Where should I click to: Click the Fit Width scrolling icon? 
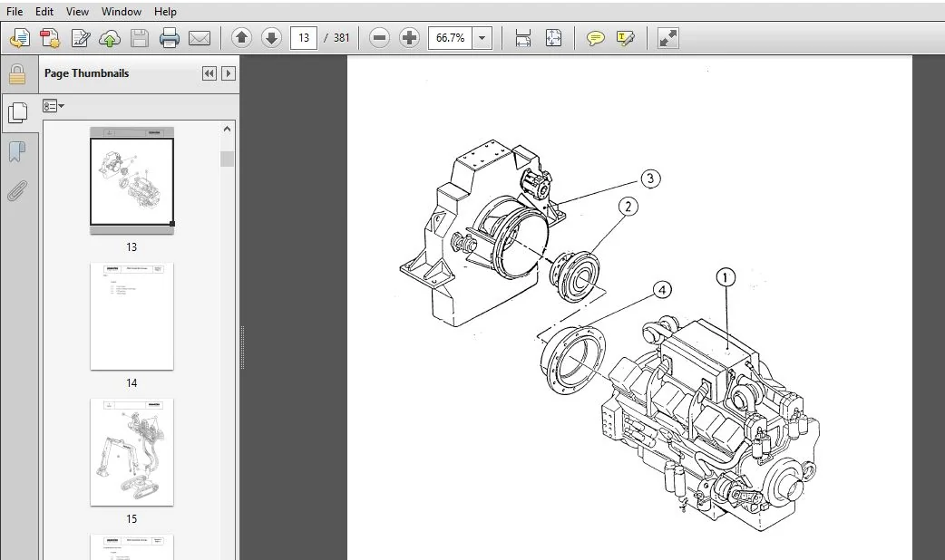tap(523, 38)
